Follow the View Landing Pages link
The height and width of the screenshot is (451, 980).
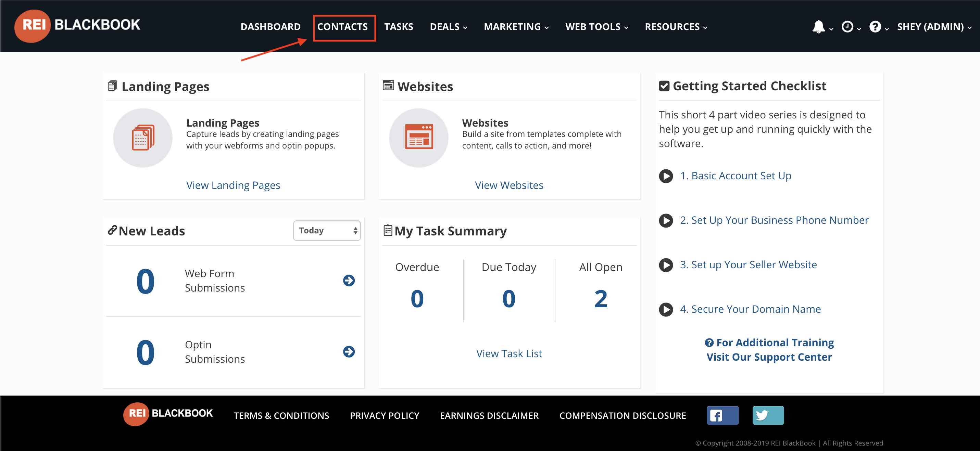click(x=233, y=185)
